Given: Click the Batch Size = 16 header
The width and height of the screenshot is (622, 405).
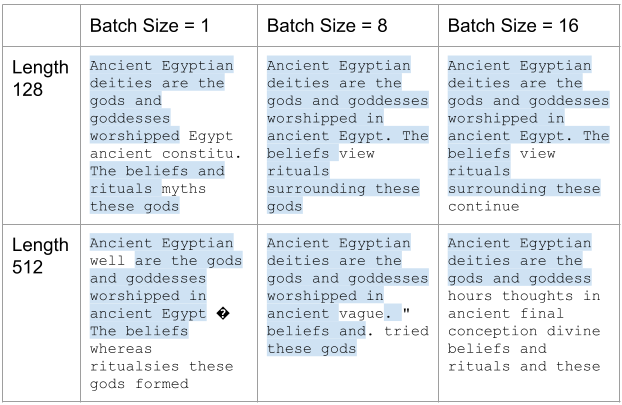Looking at the screenshot, I should pyautogui.click(x=529, y=26).
